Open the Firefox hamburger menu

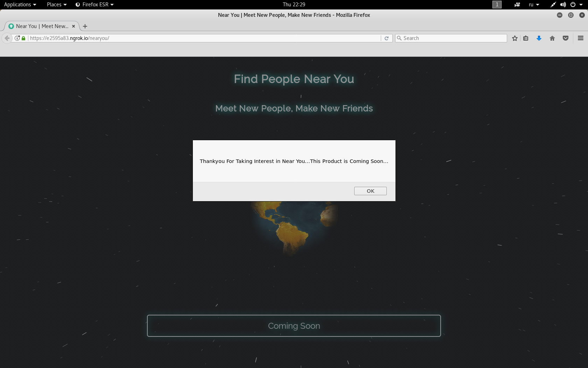[581, 38]
